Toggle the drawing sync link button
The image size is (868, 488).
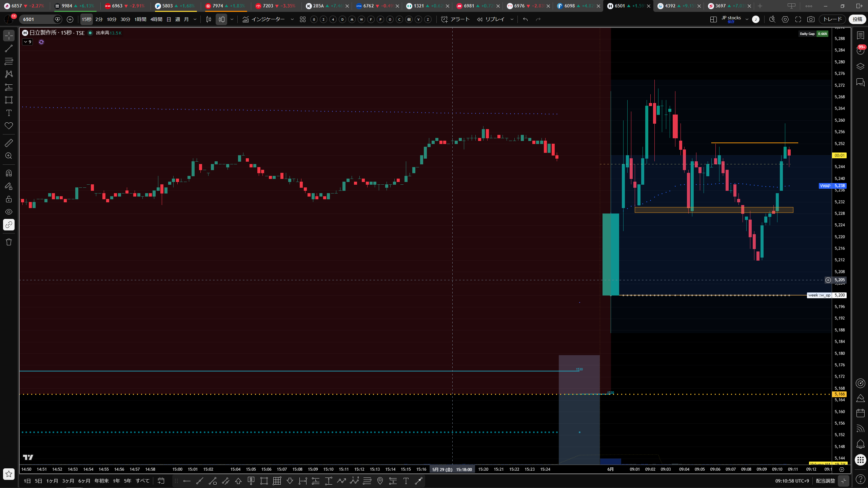pyautogui.click(x=9, y=225)
